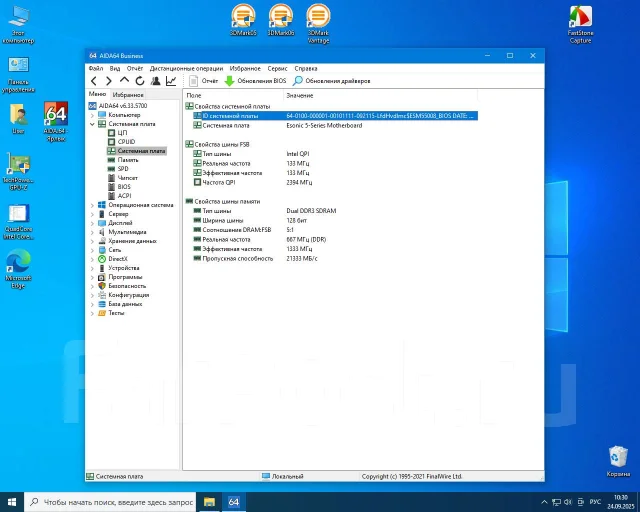This screenshot has height=512, width=640.
Task: Open the Файл menu
Action: [96, 69]
